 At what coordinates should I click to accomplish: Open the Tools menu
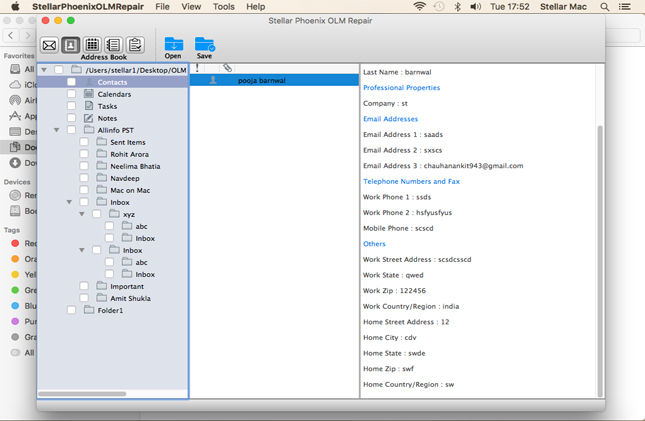click(x=223, y=7)
